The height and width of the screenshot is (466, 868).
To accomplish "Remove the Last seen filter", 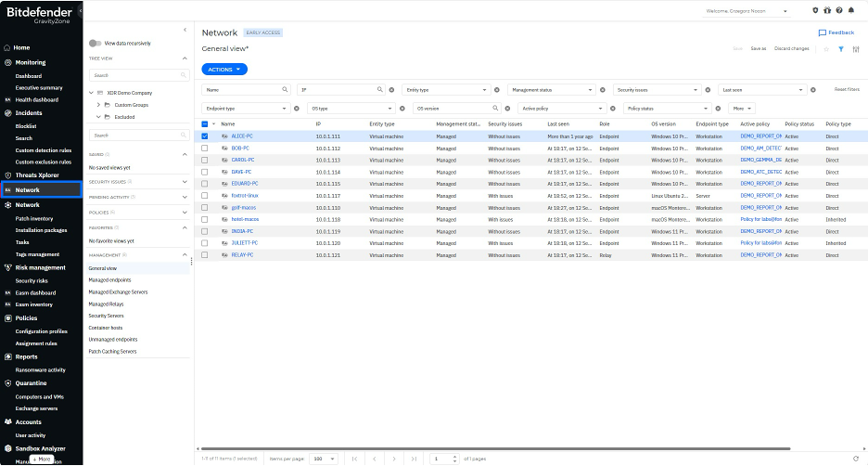I will pos(812,90).
